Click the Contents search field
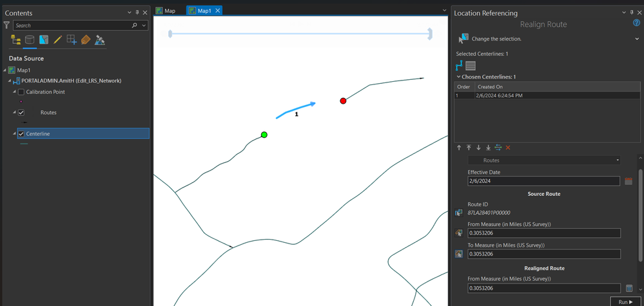This screenshot has width=644, height=306. coord(72,25)
